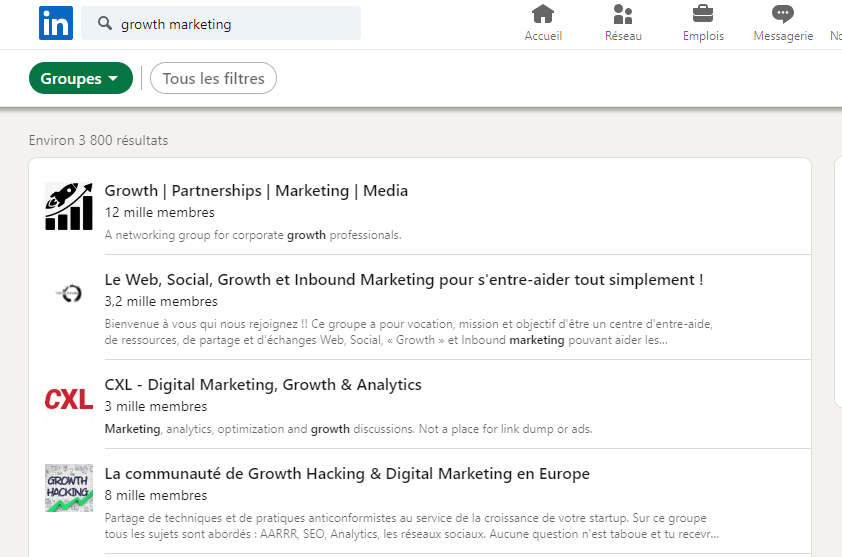Select the Emplois label in navigation
The image size is (842, 557).
[703, 36]
